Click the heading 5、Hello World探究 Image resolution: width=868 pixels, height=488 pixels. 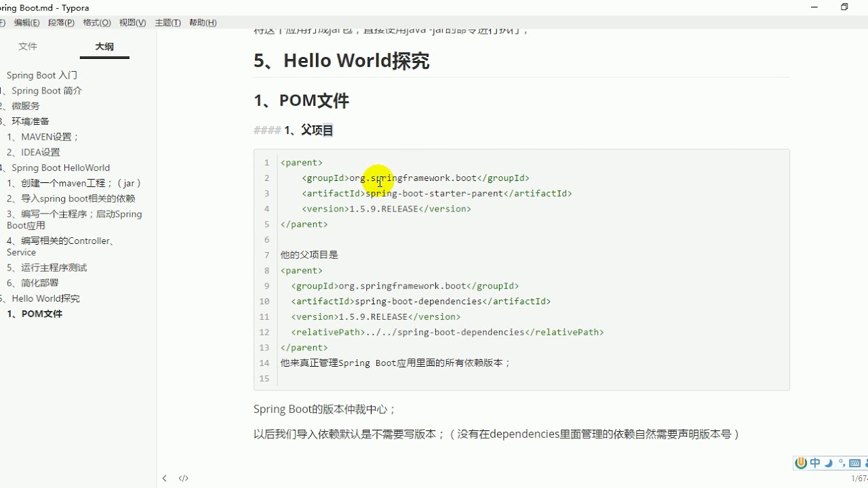[x=342, y=61]
